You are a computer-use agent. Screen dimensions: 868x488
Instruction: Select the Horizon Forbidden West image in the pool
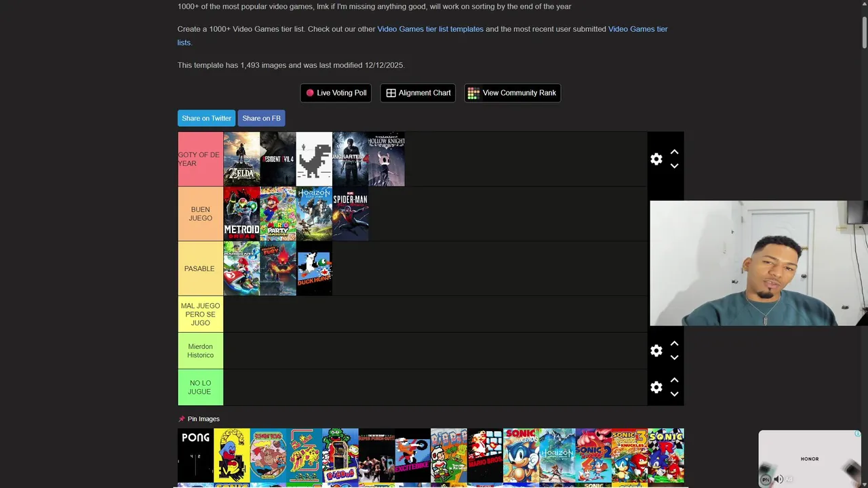click(x=557, y=455)
